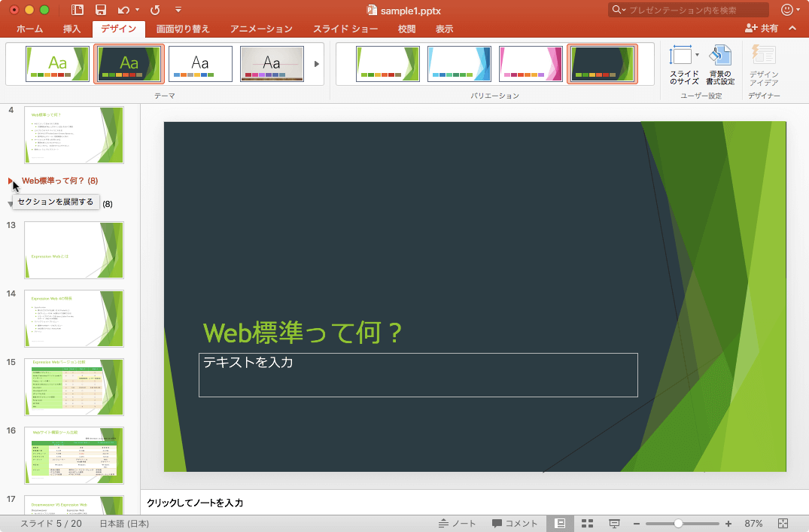Select the dark green Aa theme

point(129,64)
